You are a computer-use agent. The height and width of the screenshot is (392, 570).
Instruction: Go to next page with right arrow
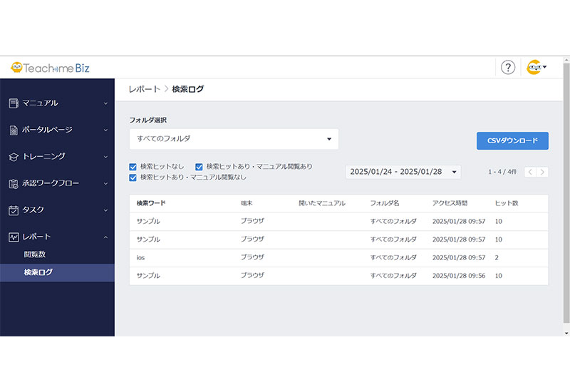[x=543, y=172]
